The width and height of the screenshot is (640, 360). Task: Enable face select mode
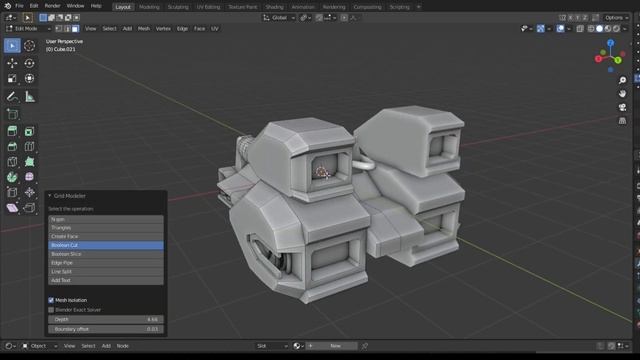76,29
